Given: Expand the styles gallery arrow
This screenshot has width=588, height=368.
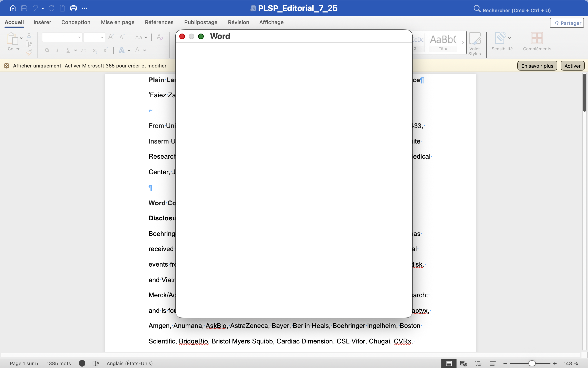Looking at the screenshot, I should [x=463, y=42].
